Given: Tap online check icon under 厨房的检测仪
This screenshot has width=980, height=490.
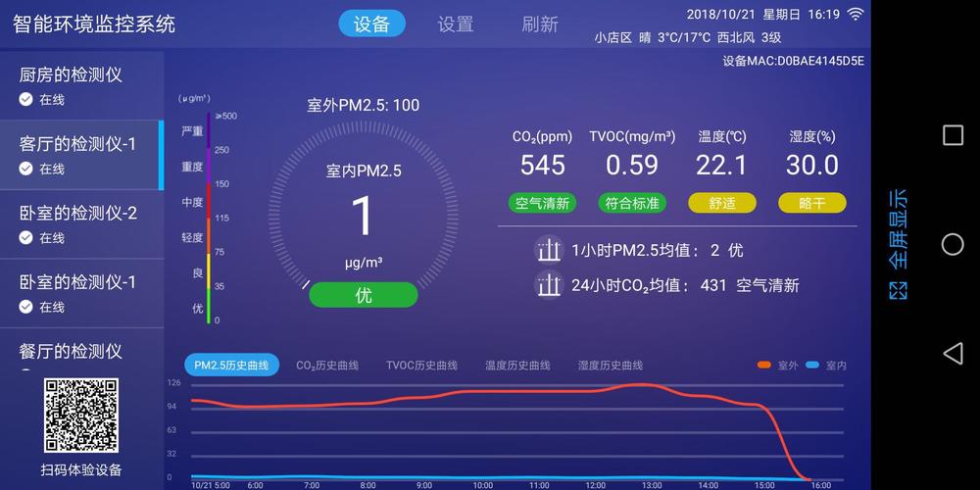Looking at the screenshot, I should point(25,99).
